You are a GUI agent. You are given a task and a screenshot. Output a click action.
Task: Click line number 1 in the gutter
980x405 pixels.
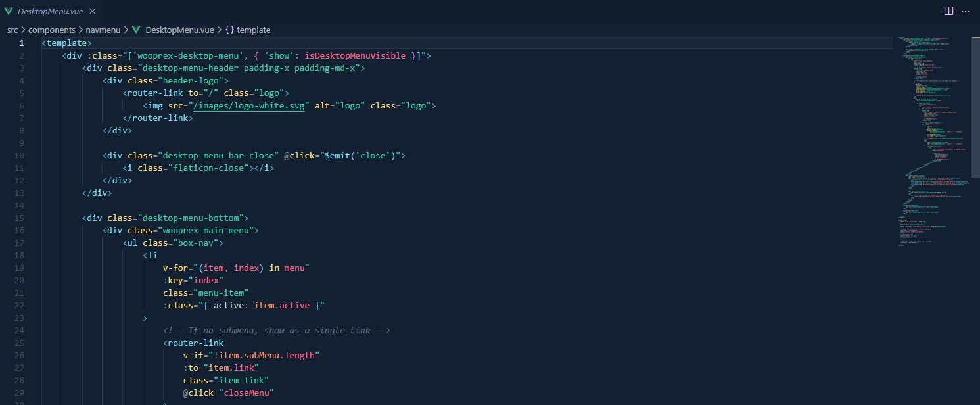point(22,43)
